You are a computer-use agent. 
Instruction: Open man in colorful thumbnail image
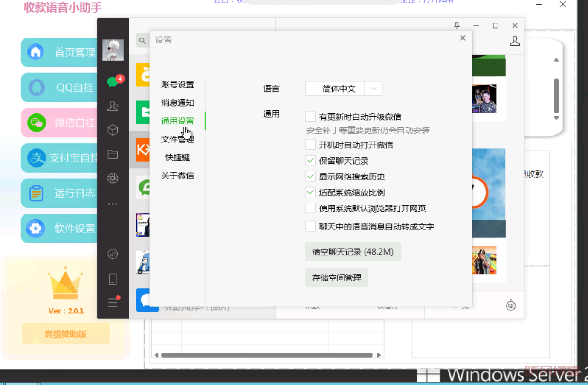[x=484, y=98]
